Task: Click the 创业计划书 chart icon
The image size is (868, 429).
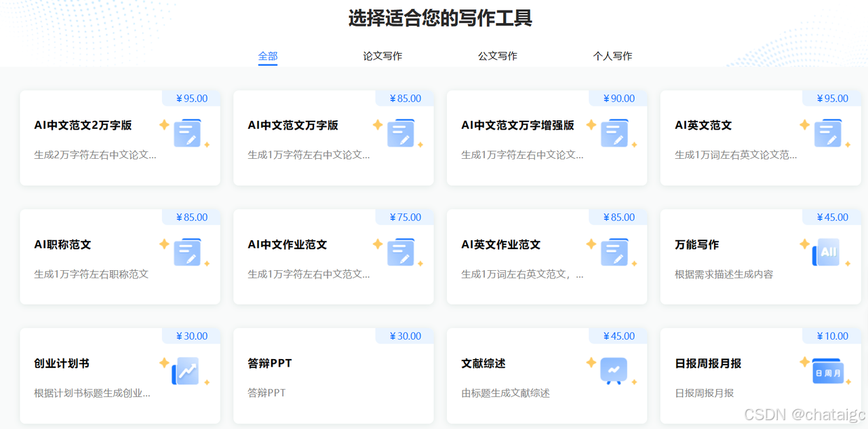Action: click(186, 371)
